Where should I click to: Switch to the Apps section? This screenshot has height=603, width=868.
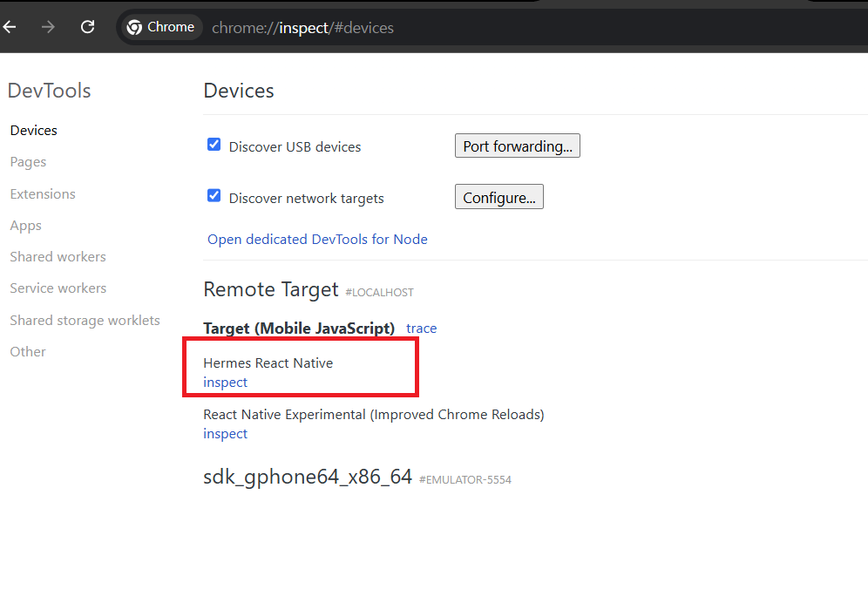click(x=25, y=226)
